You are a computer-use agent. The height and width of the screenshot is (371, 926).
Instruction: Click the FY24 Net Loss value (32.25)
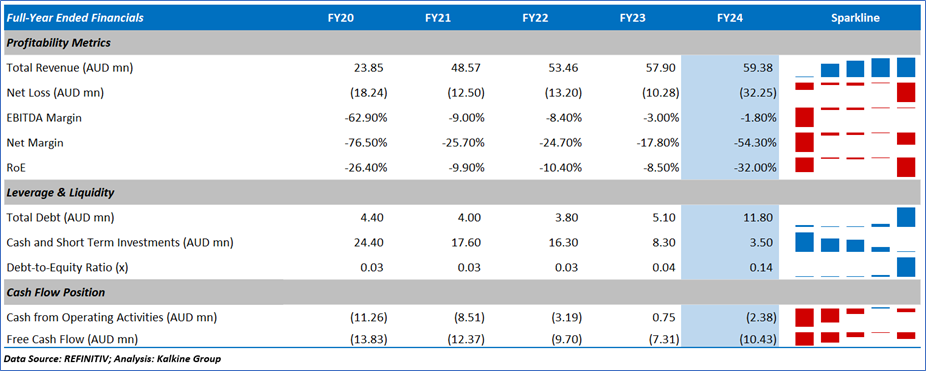tap(756, 93)
